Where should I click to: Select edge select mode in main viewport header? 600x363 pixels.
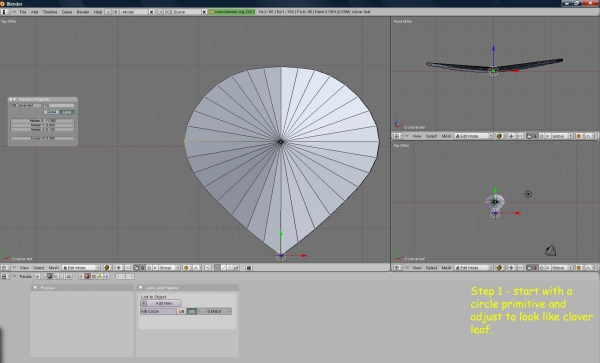click(224, 268)
